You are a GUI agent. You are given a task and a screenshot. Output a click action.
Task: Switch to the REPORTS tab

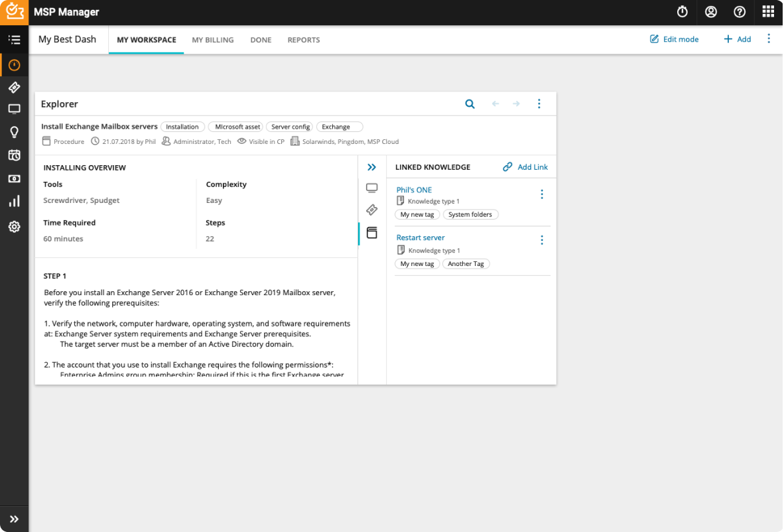pos(304,40)
